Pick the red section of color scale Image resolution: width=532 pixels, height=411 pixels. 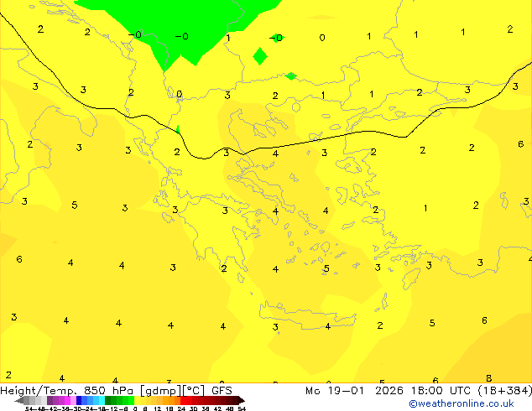point(191,400)
